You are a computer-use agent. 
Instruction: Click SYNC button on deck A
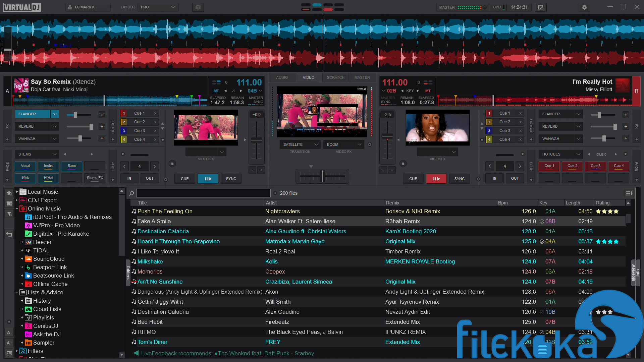click(x=231, y=179)
